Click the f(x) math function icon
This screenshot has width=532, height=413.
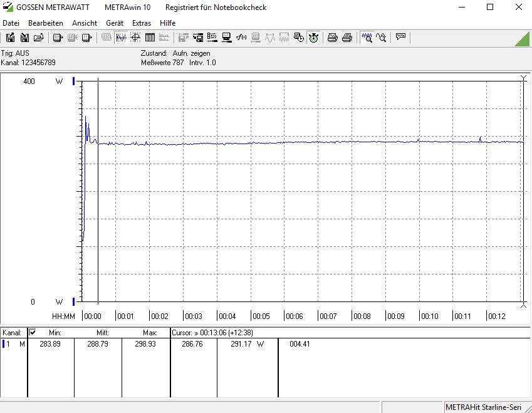pyautogui.click(x=241, y=38)
